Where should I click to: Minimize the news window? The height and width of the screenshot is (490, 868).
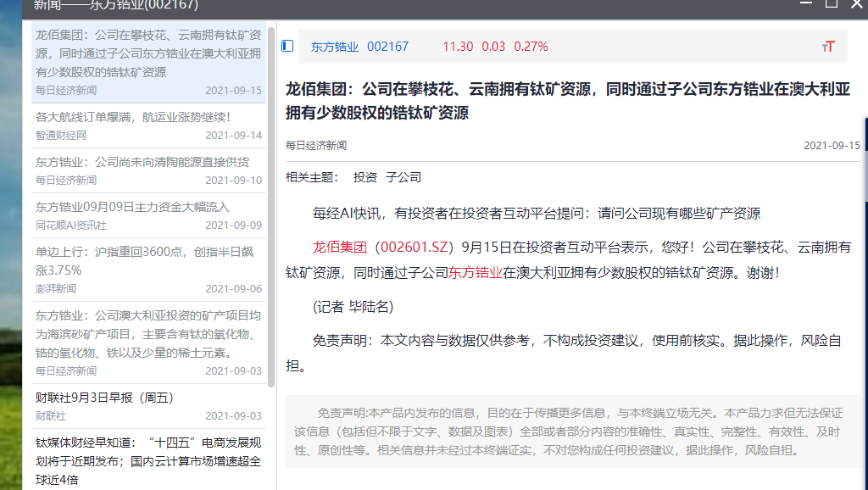pyautogui.click(x=806, y=3)
